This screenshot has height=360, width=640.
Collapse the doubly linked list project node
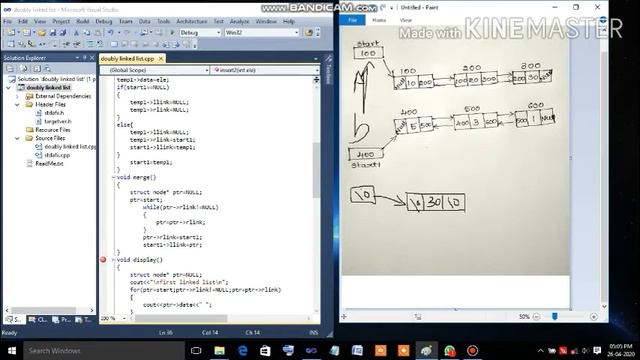click(x=9, y=88)
